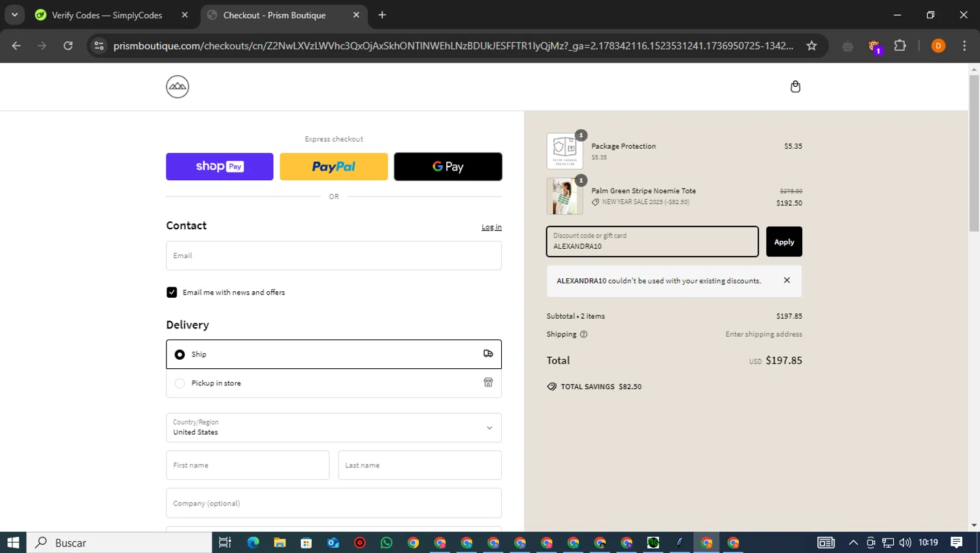Open Task View on the taskbar

(x=225, y=543)
